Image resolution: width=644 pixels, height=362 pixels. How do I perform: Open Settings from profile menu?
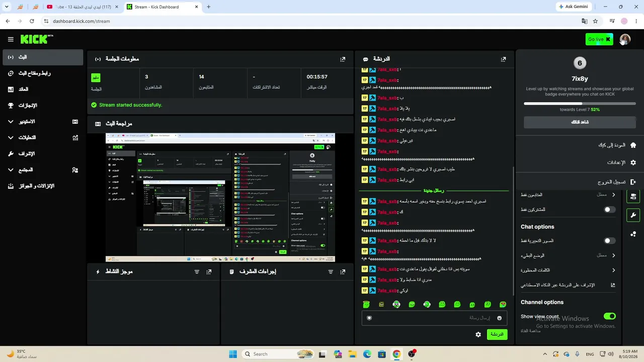pyautogui.click(x=580, y=162)
